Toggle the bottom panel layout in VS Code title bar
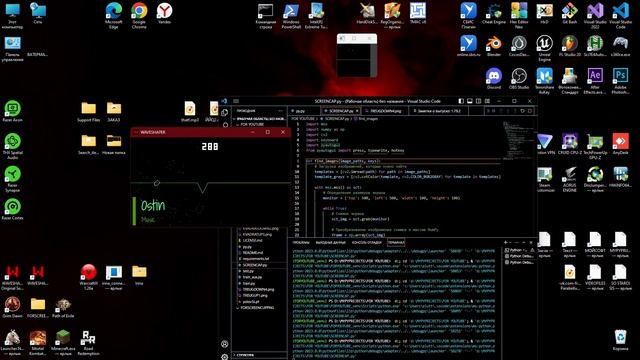 470,101
